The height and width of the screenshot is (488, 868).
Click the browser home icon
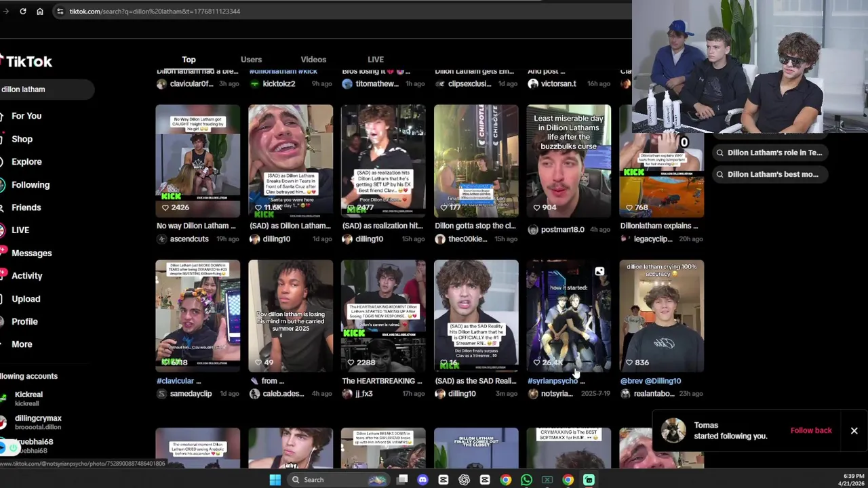point(40,12)
